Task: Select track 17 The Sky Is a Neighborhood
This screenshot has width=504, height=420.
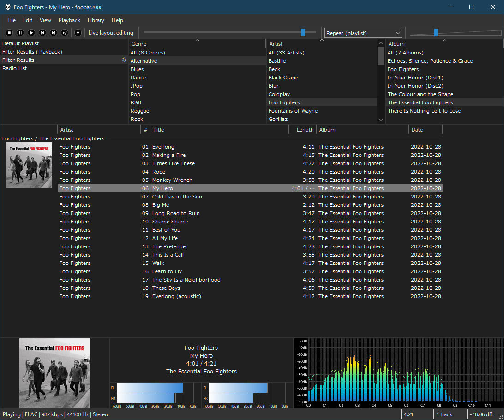Action: 250,280
